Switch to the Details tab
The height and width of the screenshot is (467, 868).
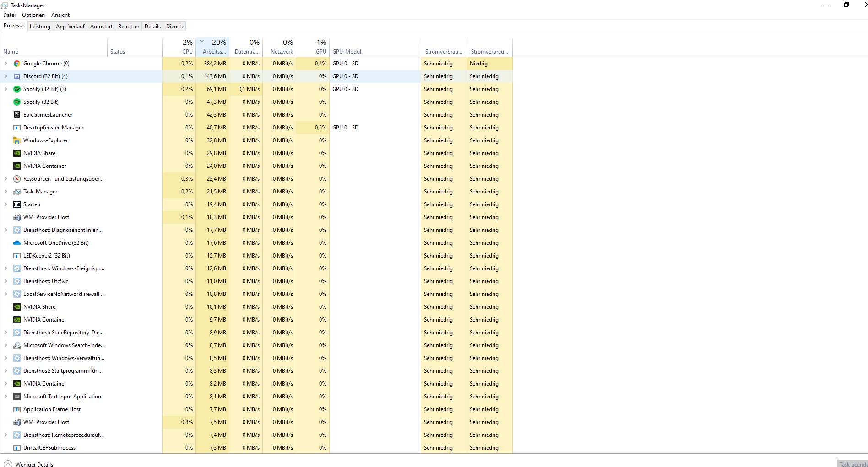(152, 27)
